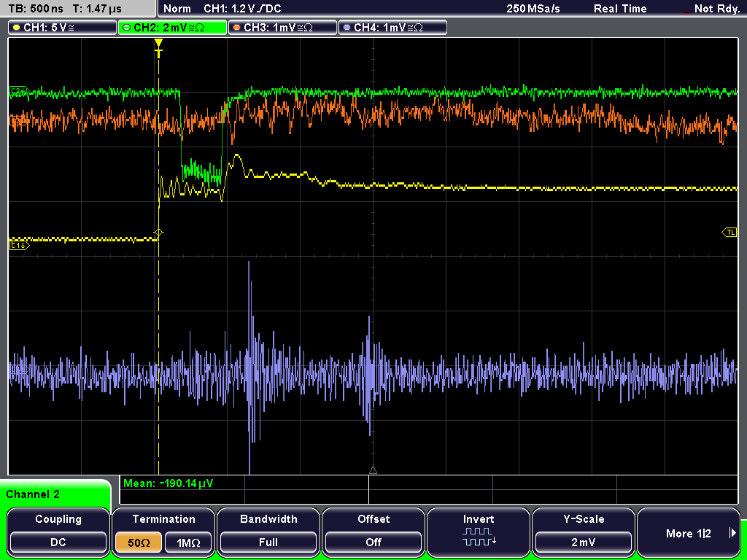747x560 pixels.
Task: Select the CH3: 1 mV channel tab
Action: [282, 28]
